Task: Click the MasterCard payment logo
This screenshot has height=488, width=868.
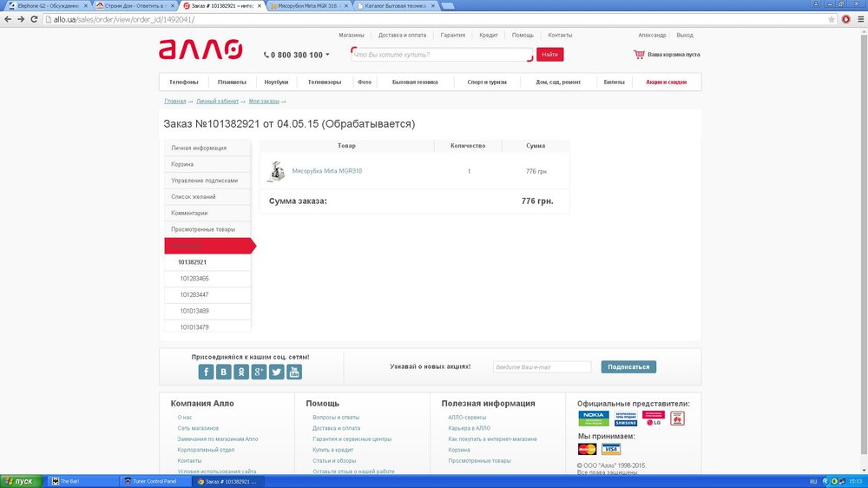Action: (x=588, y=449)
